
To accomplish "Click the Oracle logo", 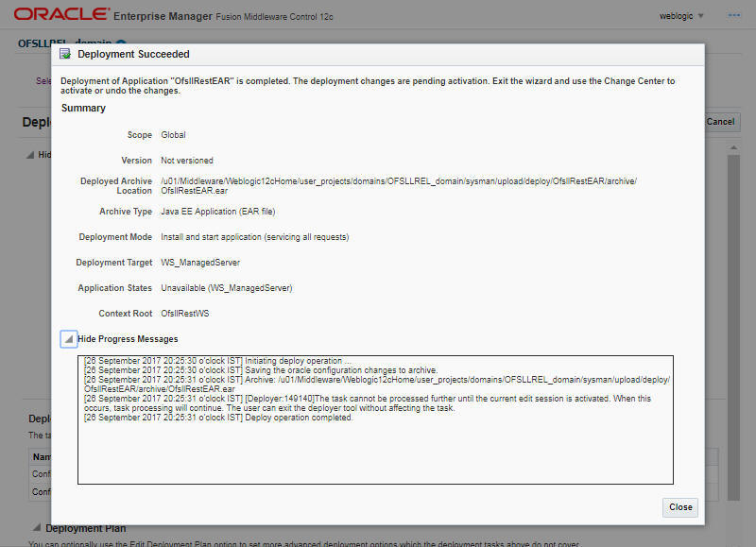I will coord(61,14).
